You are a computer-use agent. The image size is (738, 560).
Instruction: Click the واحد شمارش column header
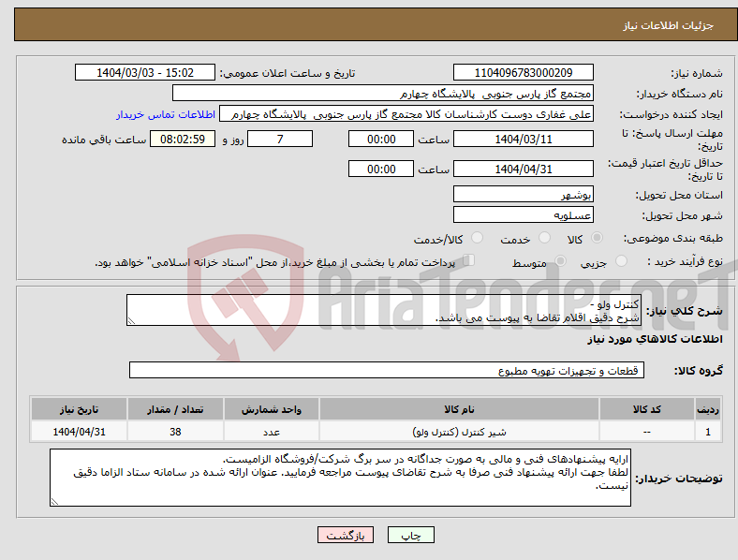pos(272,409)
